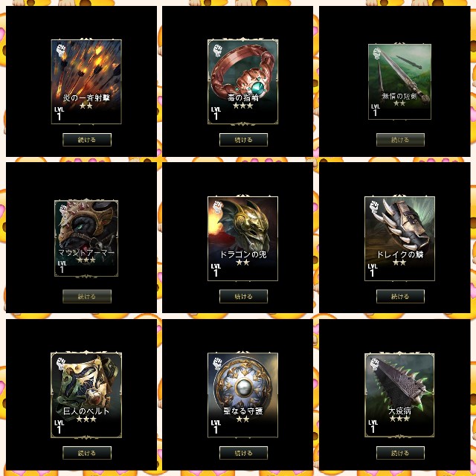This screenshot has height=476, width=476.
Task: Select the ドレイクの鱗 gauntlet card
Action: pos(399,238)
